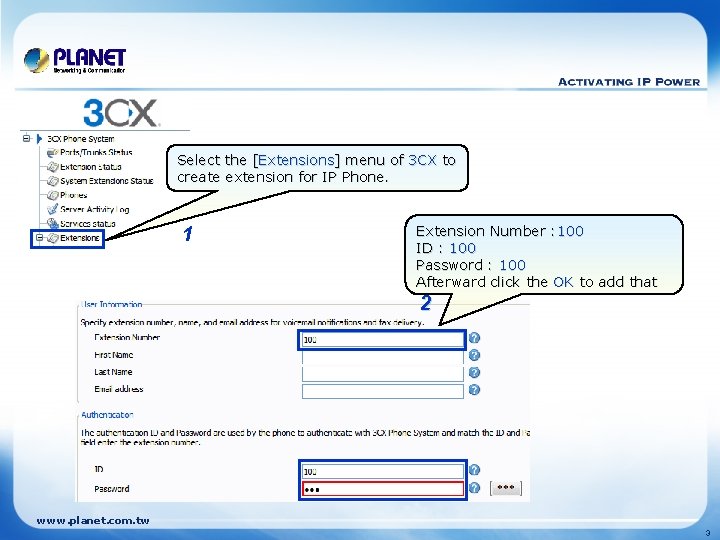The width and height of the screenshot is (720, 540).
Task: Click the password reveal dots button
Action: tap(506, 488)
